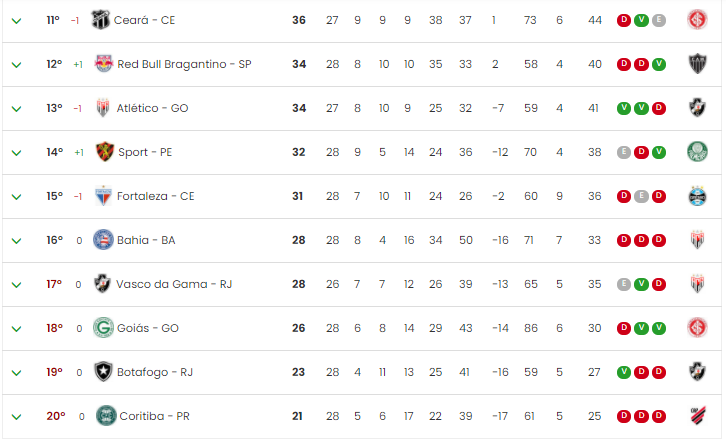Expand the Ceará row details chevron

point(16,21)
